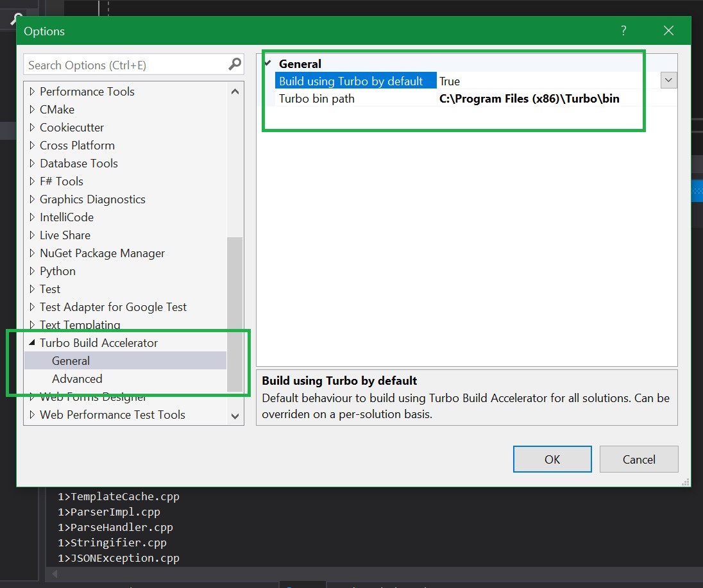Expand the NuGet Package Manager node
This screenshot has height=588, width=703.
(32, 253)
